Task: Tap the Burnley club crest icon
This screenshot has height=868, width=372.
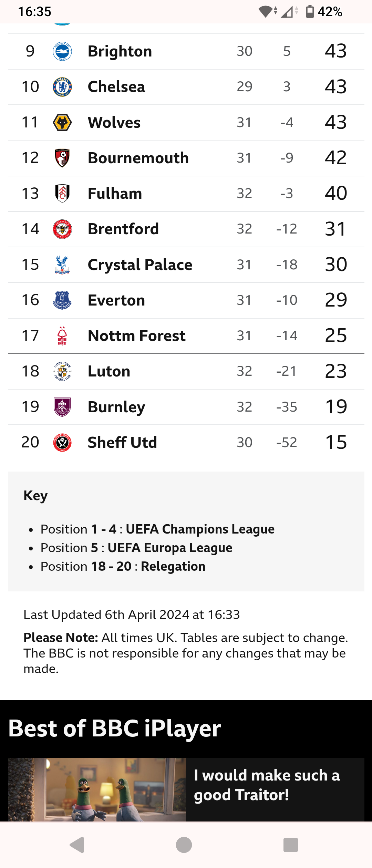Action: 62,407
